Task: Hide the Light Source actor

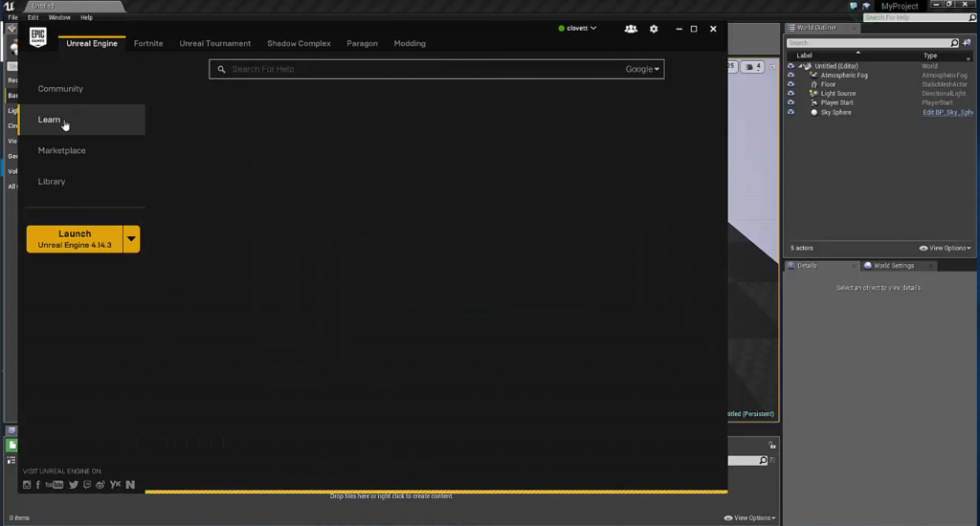Action: (791, 94)
